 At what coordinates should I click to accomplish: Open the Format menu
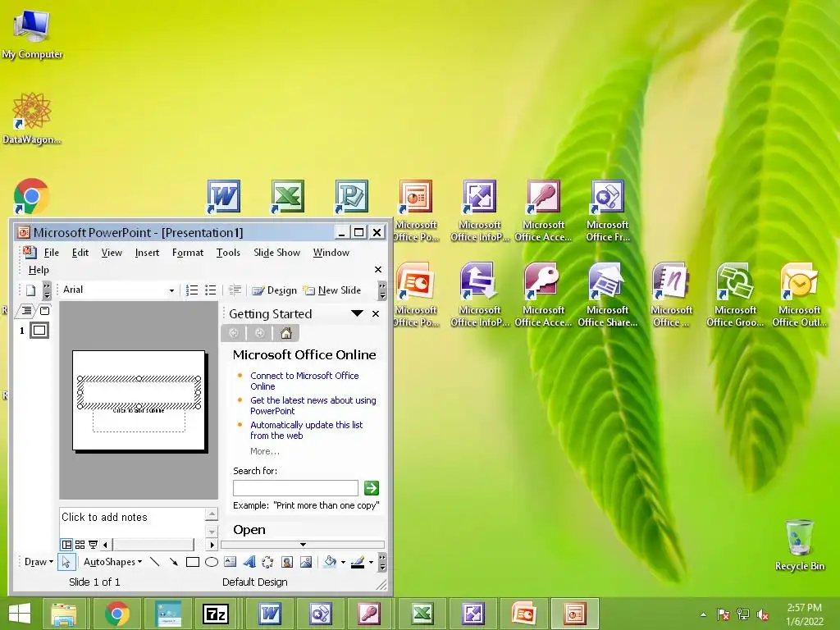tap(188, 253)
